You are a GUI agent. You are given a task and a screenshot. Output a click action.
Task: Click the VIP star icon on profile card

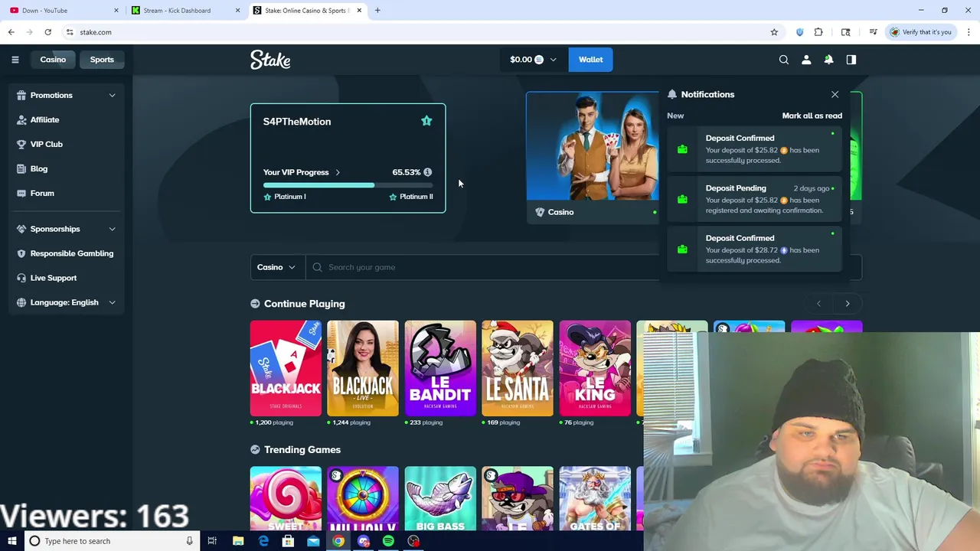(426, 121)
